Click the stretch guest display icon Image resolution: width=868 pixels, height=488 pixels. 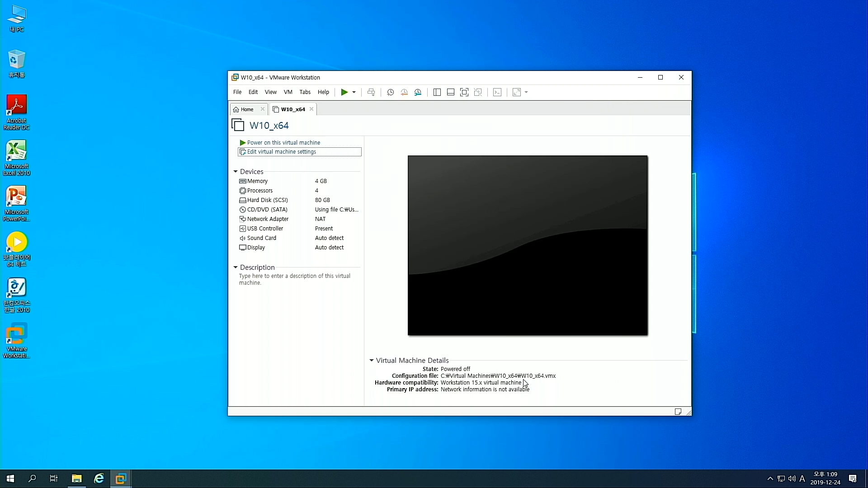[517, 92]
